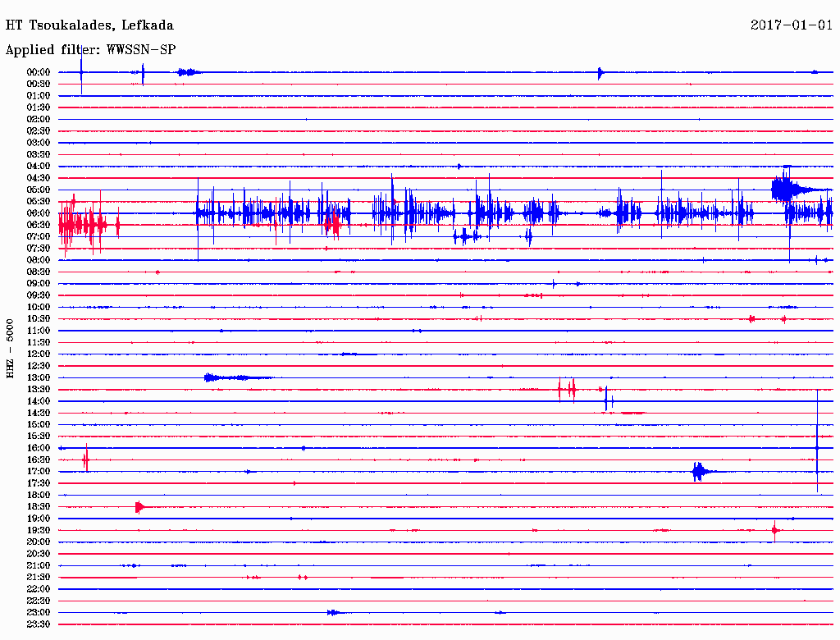Select the 21:00 time label

point(38,566)
